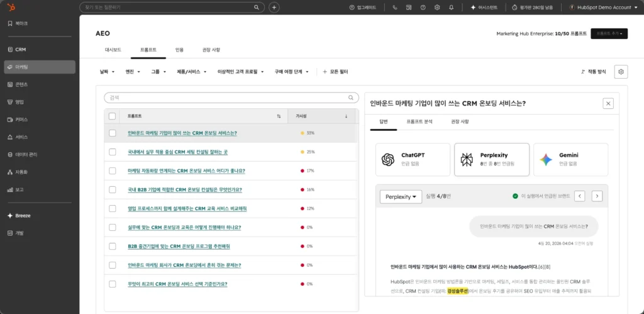644x314 pixels.
Task: Click the magnifier icon in the global search bar
Action: point(257,8)
